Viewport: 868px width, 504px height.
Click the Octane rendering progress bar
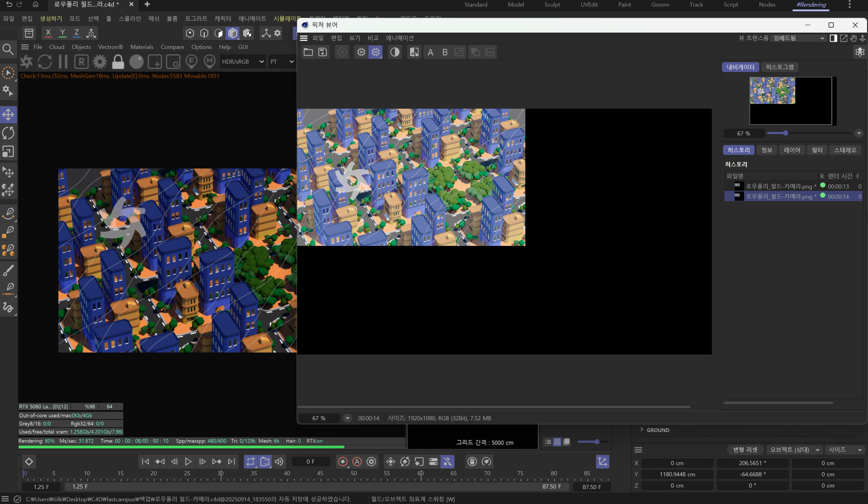pos(212,447)
